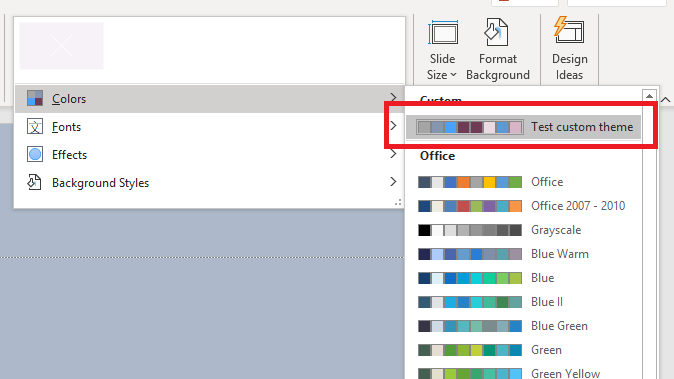Click scroll up arrow in colors list

(x=649, y=96)
